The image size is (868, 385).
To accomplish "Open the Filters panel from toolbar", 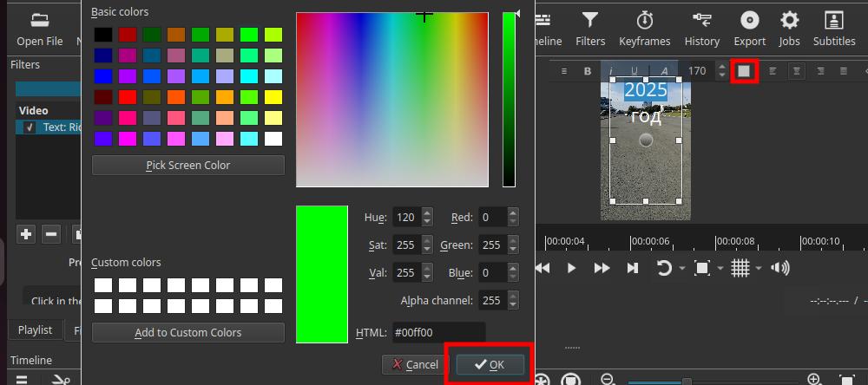I will [x=590, y=28].
